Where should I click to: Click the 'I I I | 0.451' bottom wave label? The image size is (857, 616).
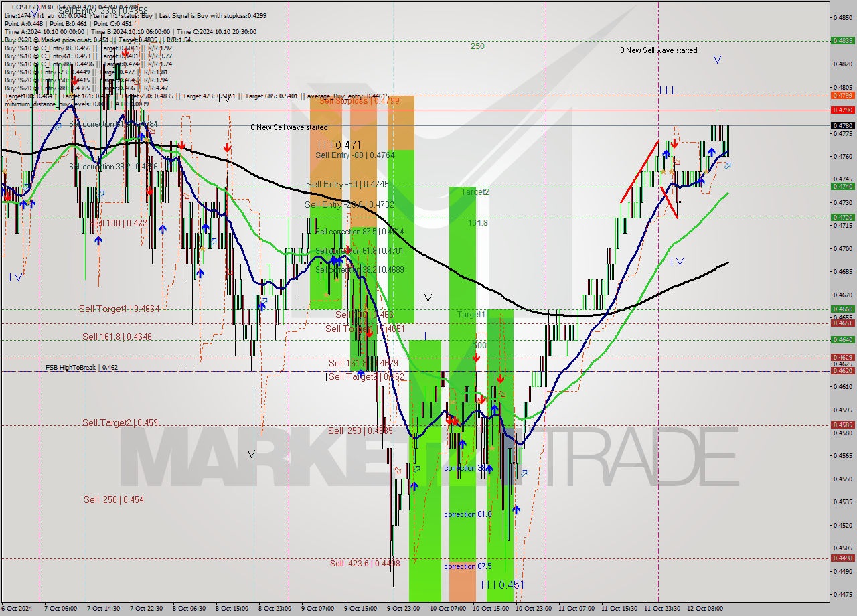[x=502, y=585]
